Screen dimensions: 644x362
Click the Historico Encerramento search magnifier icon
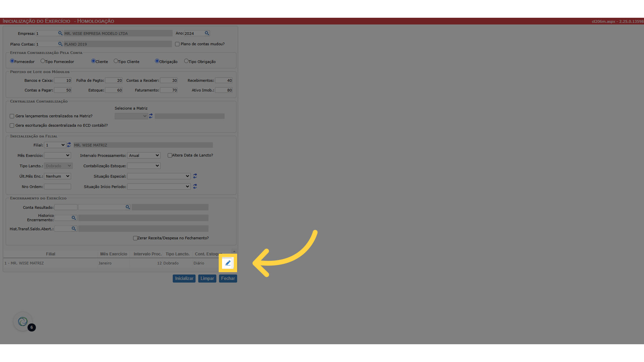73,218
